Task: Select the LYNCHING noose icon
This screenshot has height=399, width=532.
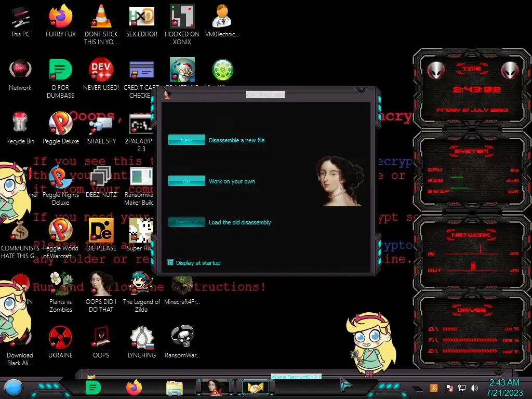Action: (141, 342)
